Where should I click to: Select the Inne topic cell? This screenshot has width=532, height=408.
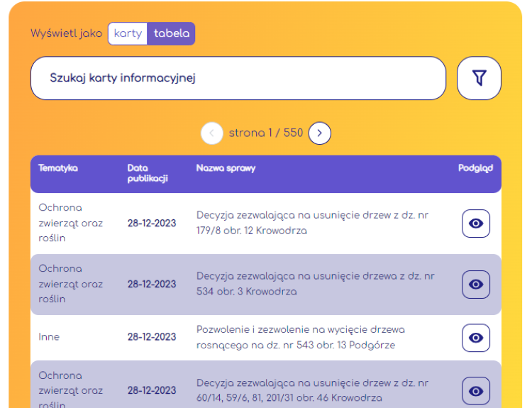pos(49,337)
